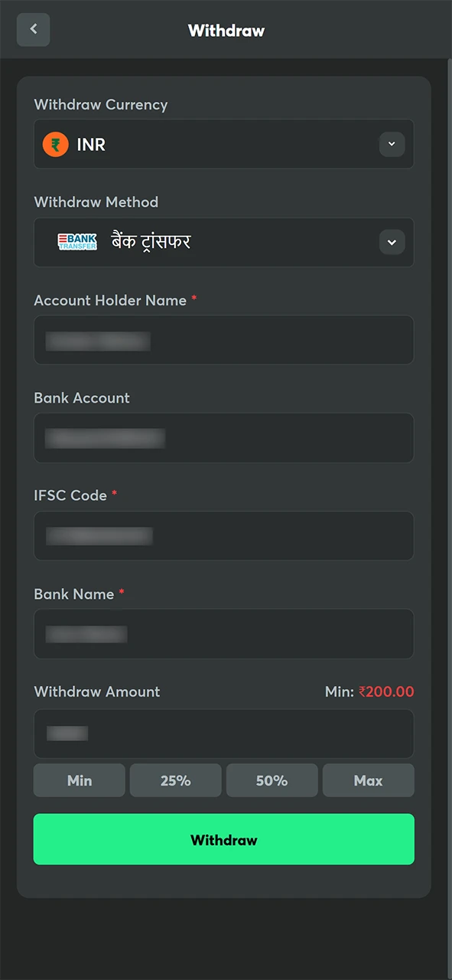Click the Withdraw title in the header

click(226, 31)
